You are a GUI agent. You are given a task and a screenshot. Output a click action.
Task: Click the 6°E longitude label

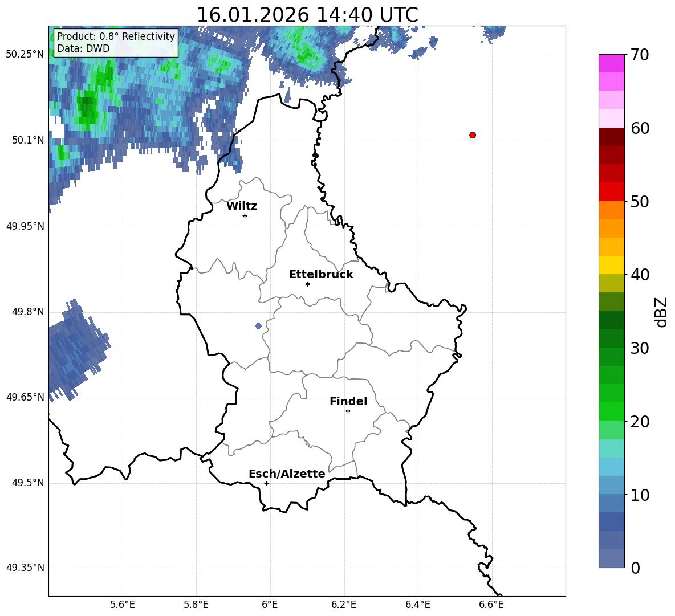click(x=270, y=605)
